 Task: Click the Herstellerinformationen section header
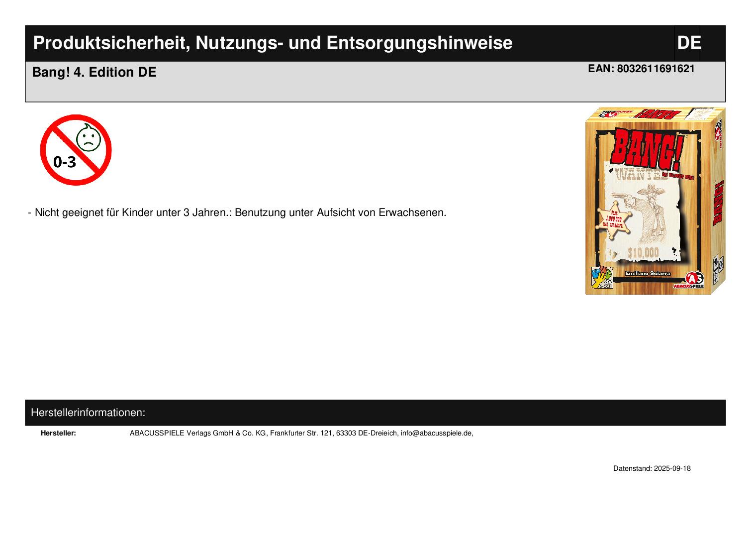click(88, 413)
